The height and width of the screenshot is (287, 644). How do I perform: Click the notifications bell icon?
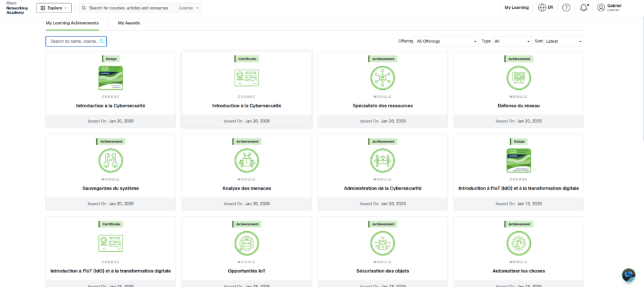[584, 8]
